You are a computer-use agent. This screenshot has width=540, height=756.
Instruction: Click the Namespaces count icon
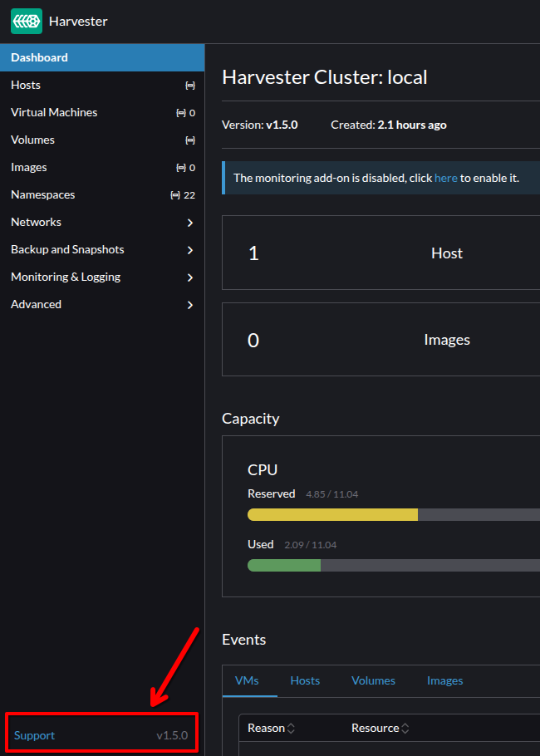point(174,195)
